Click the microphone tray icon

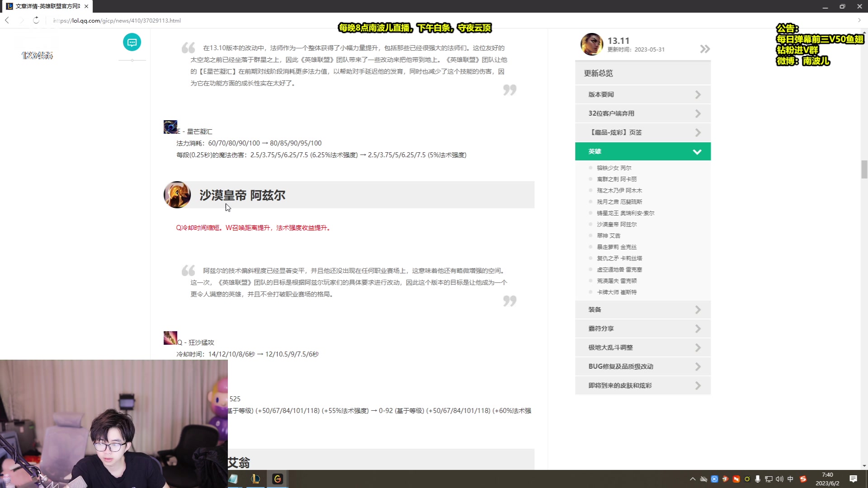coord(758,479)
